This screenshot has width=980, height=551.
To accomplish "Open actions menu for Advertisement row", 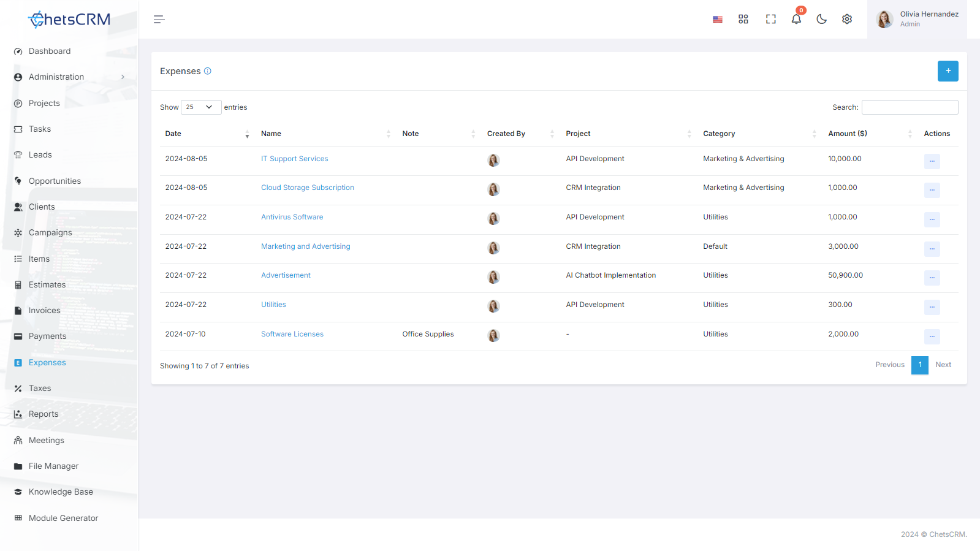I will (932, 278).
